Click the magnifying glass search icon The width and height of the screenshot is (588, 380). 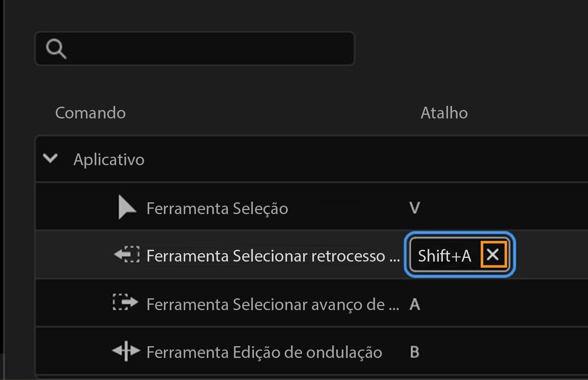(57, 48)
